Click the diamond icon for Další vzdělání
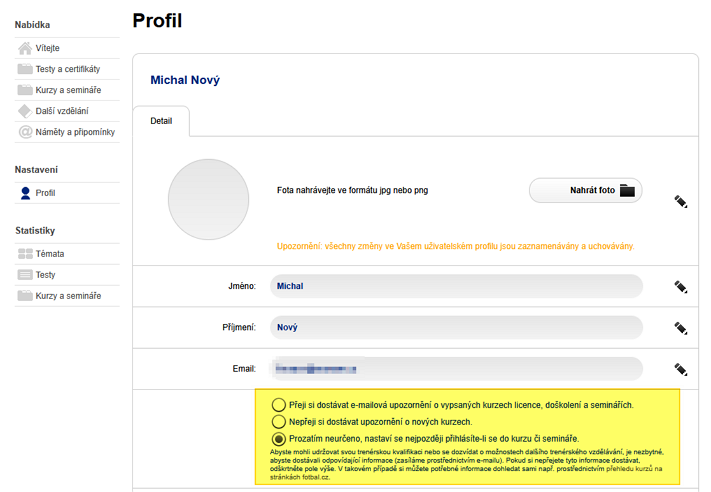The height and width of the screenshot is (492, 711). (25, 111)
